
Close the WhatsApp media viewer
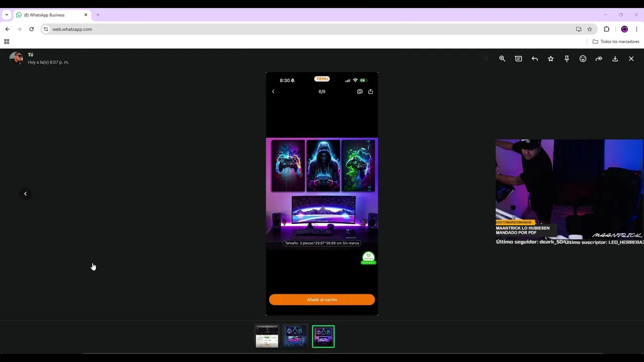[631, 59]
